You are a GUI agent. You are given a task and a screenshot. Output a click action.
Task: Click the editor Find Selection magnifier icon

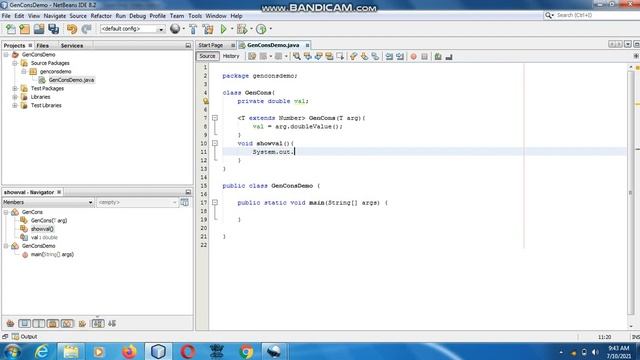point(297,56)
